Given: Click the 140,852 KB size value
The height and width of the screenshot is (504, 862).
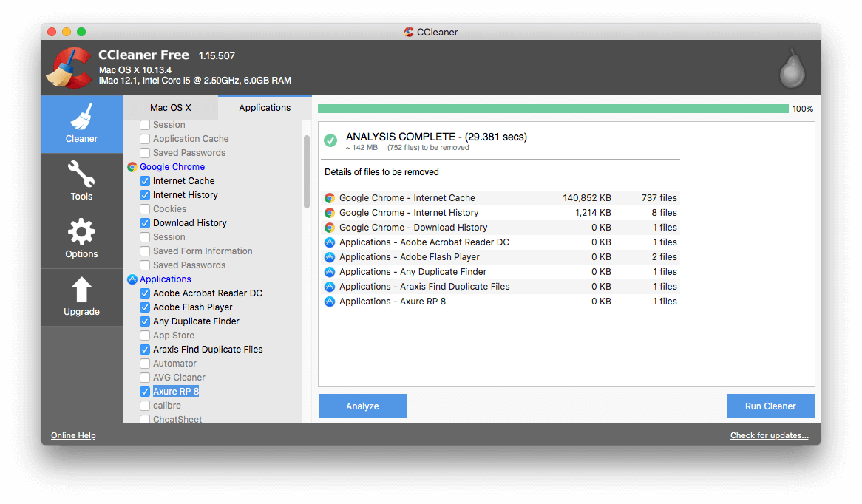Looking at the screenshot, I should 586,198.
